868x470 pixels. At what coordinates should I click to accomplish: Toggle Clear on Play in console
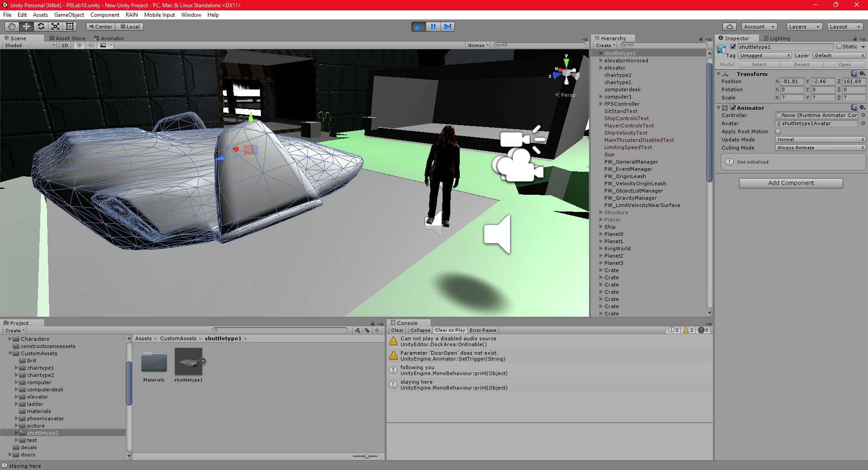(x=450, y=330)
